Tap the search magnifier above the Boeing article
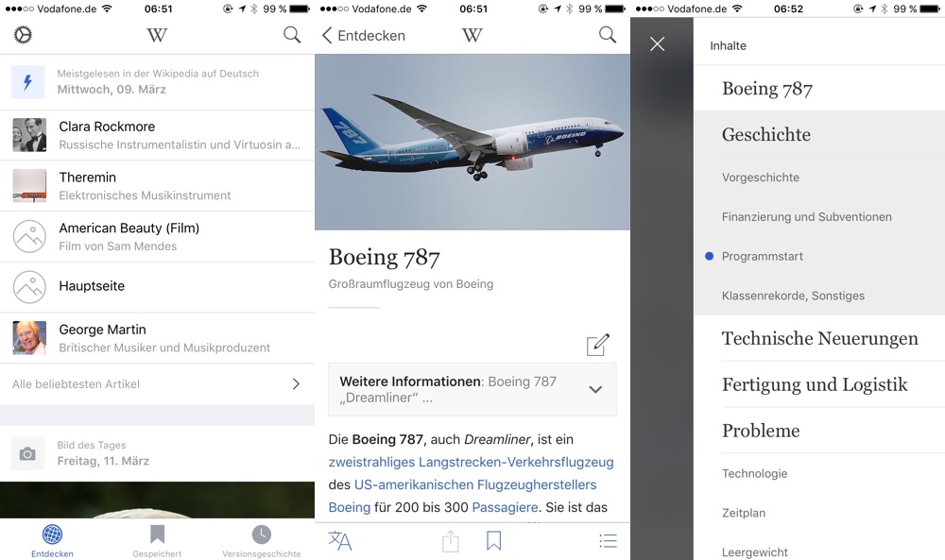Viewport: 945px width, 560px height. 608,35
